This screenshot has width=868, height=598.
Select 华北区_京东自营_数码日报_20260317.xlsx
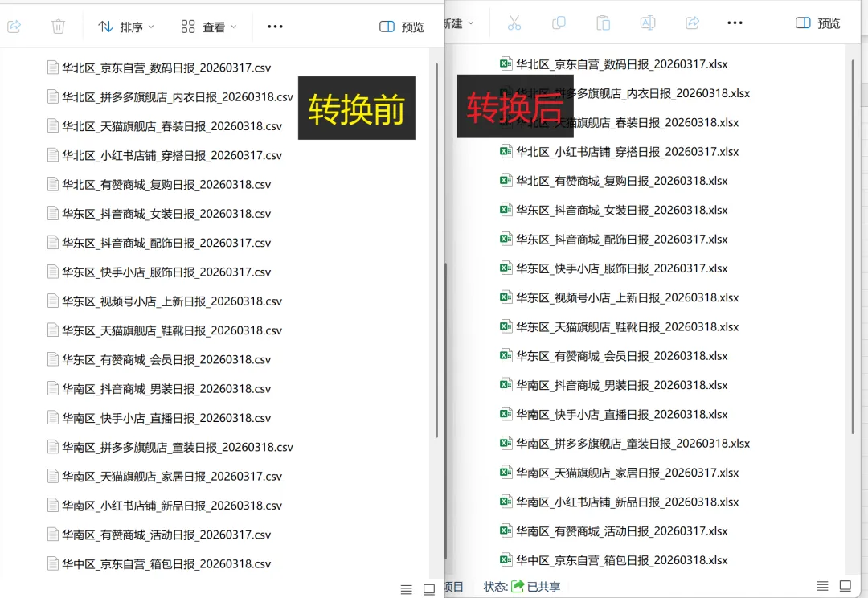click(614, 64)
